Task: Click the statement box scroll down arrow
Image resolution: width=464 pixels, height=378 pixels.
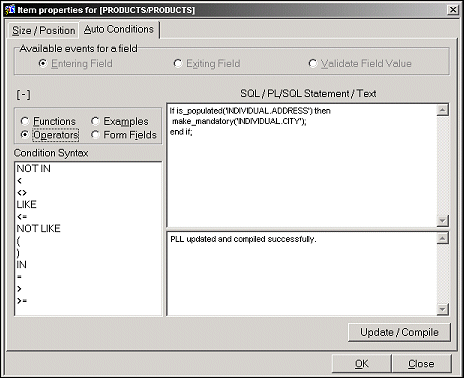Action: 442,221
